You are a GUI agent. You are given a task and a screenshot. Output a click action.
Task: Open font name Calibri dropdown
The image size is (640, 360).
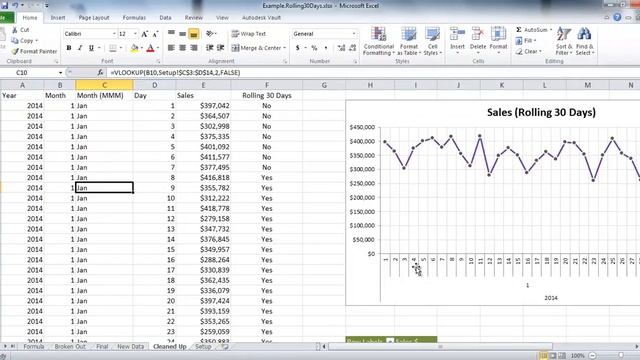pos(114,34)
